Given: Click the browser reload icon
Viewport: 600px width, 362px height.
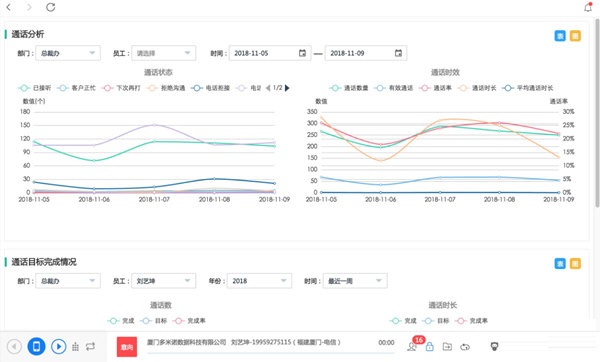Looking at the screenshot, I should pos(51,7).
